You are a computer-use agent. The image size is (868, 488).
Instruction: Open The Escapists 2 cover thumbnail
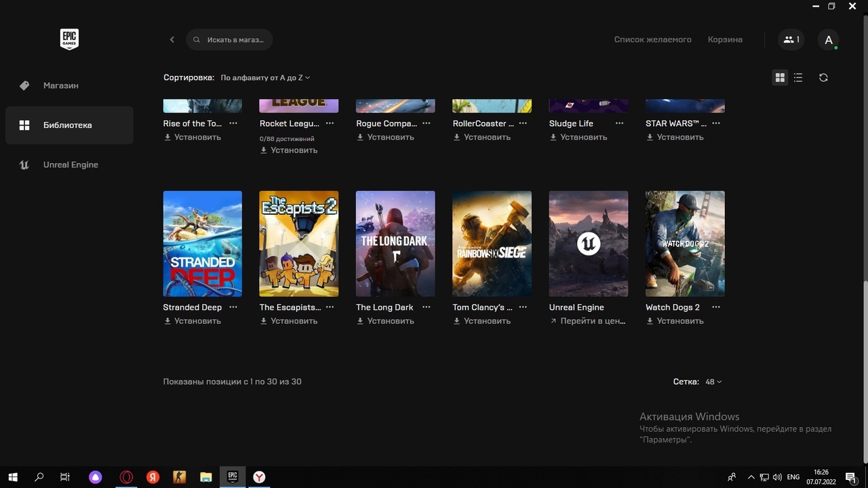coord(299,244)
